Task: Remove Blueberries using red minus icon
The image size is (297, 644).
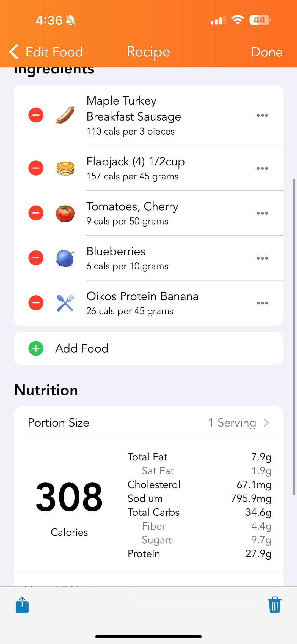Action: (x=36, y=258)
